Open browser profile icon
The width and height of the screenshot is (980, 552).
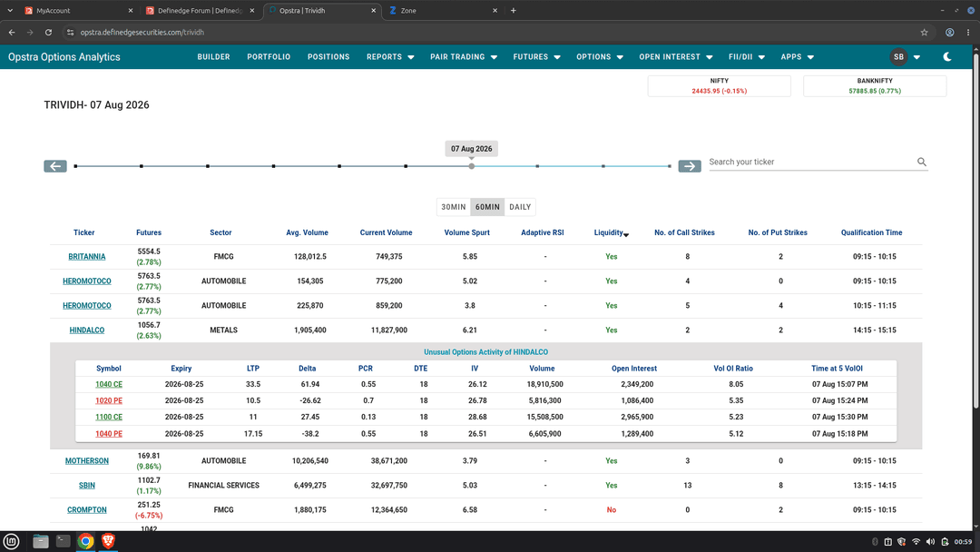click(x=949, y=33)
